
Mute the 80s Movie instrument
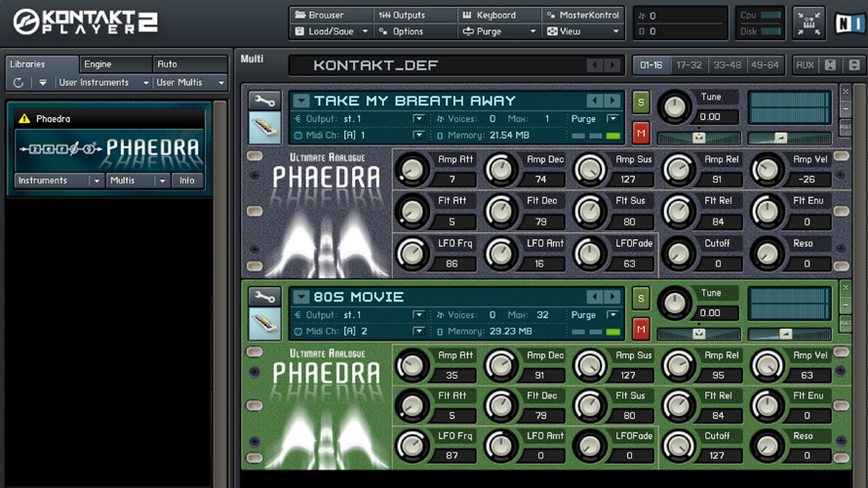point(641,329)
